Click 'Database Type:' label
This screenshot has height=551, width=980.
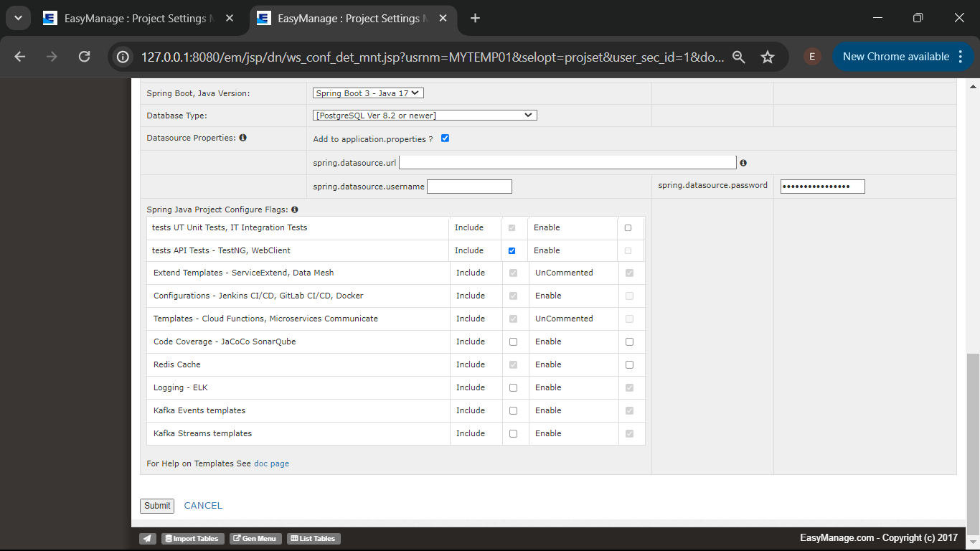176,116
